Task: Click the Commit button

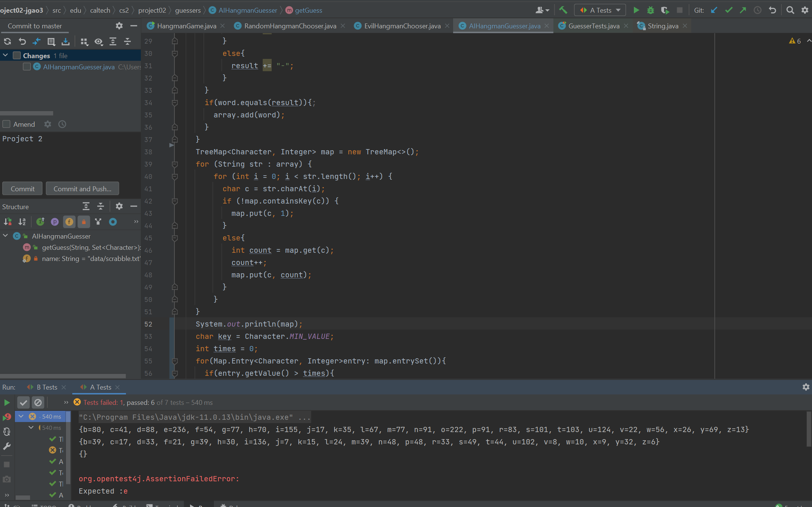Action: [x=22, y=189]
